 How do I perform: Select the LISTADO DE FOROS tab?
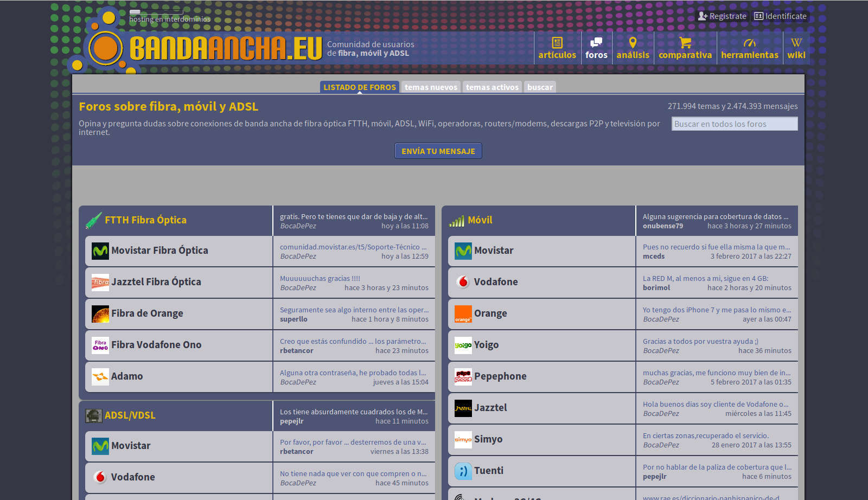click(360, 87)
